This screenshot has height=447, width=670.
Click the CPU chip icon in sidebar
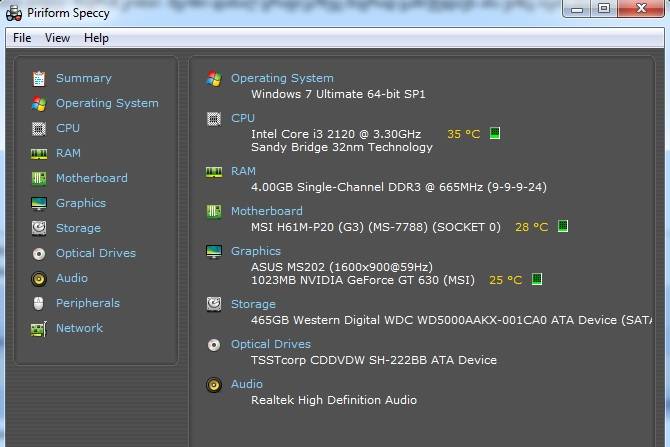coord(39,128)
